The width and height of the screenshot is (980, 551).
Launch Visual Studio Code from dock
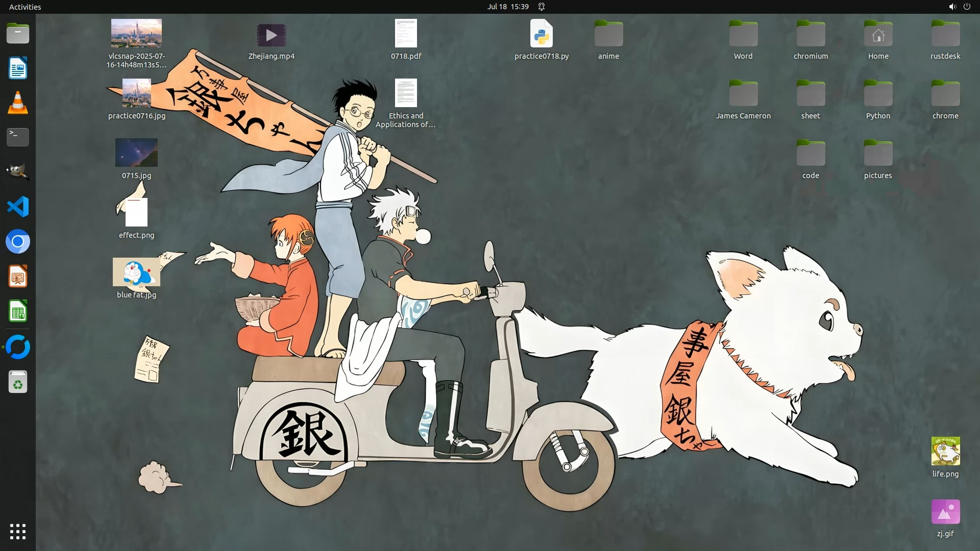(x=18, y=207)
